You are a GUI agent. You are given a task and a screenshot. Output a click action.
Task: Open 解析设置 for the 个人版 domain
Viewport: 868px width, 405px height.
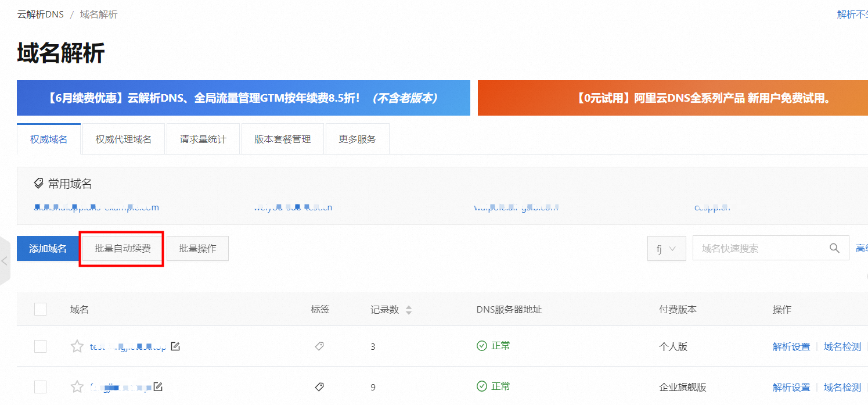point(791,346)
